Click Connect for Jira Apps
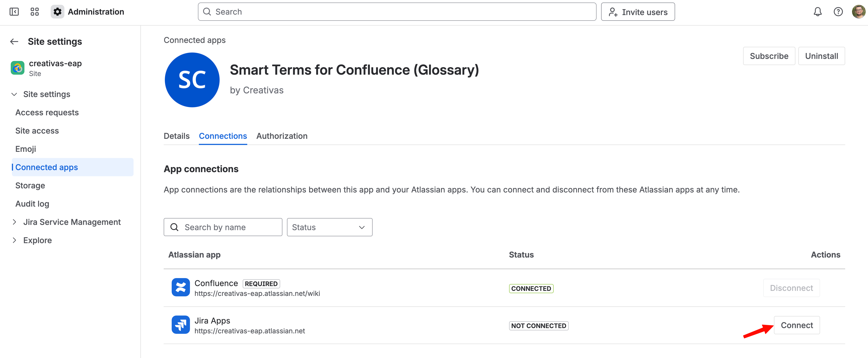 (x=797, y=325)
